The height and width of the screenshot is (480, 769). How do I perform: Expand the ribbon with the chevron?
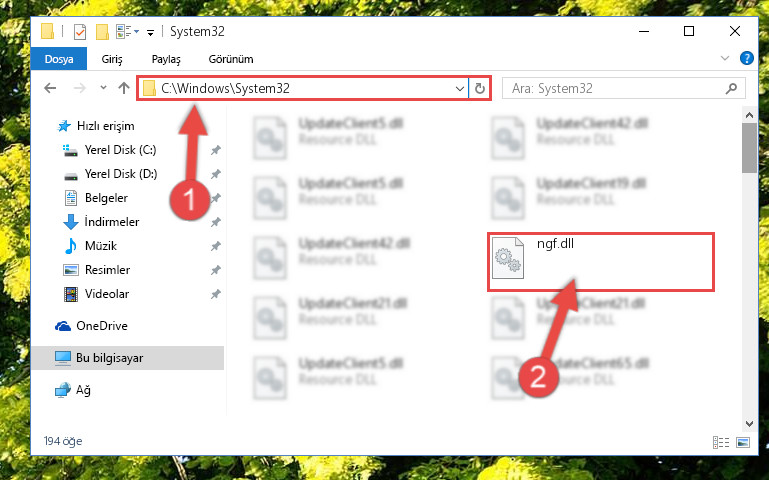(725, 58)
